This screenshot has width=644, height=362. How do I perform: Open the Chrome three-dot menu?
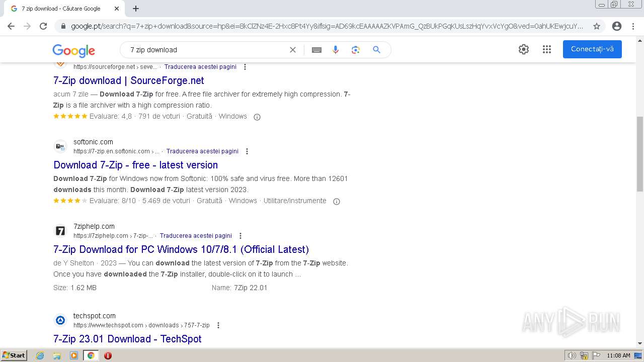point(634,26)
